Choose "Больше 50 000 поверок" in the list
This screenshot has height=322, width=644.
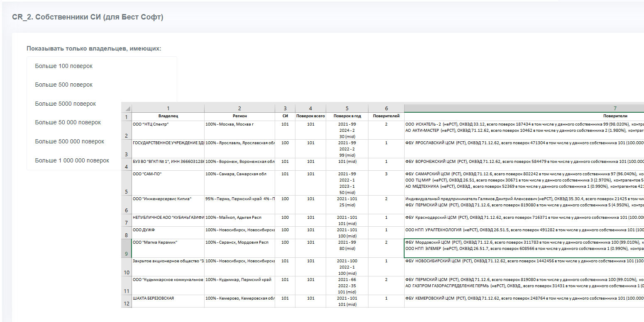point(68,122)
